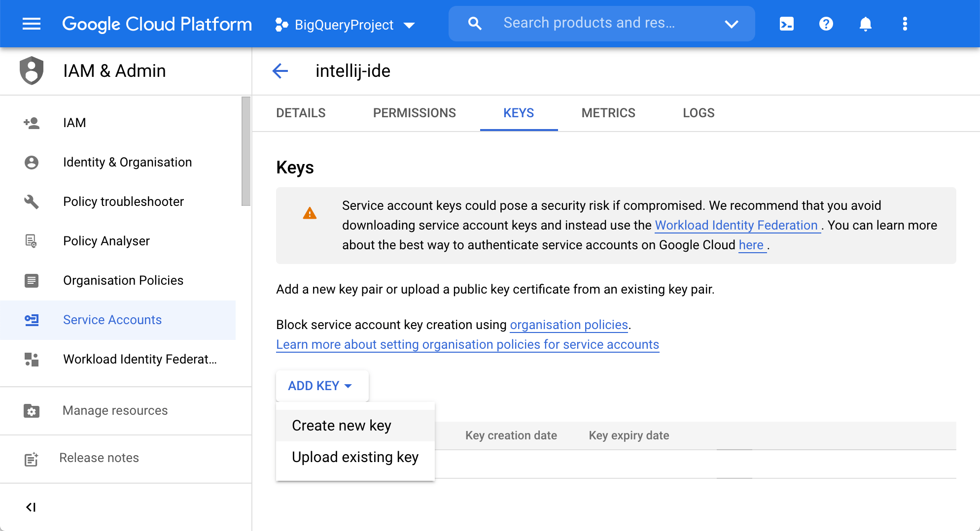Open the notifications bell
This screenshot has width=980, height=531.
pyautogui.click(x=866, y=24)
